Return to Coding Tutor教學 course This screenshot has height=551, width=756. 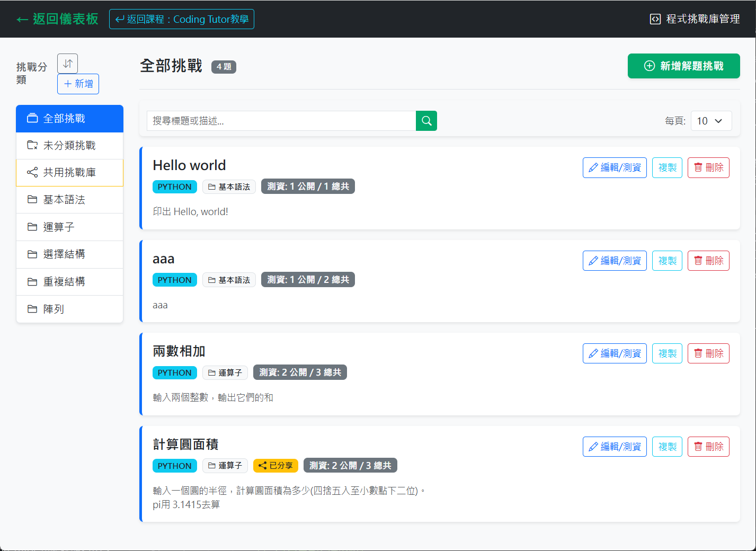[182, 19]
